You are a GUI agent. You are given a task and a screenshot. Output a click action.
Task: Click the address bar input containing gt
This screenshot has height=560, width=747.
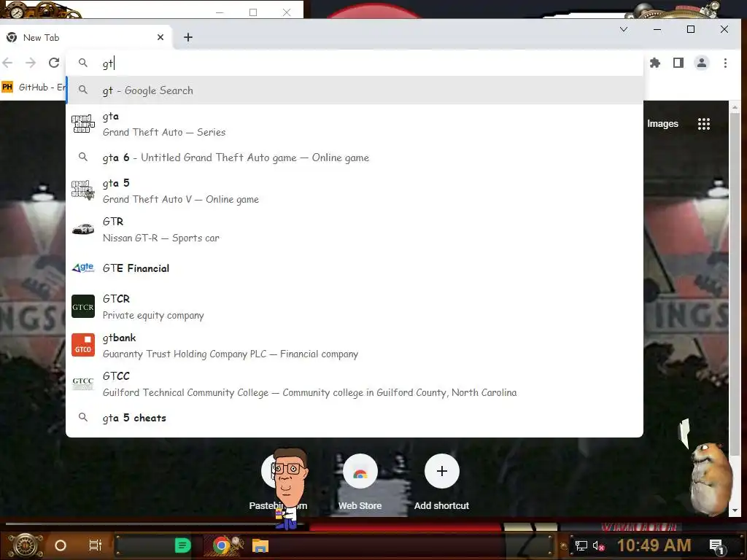click(355, 63)
